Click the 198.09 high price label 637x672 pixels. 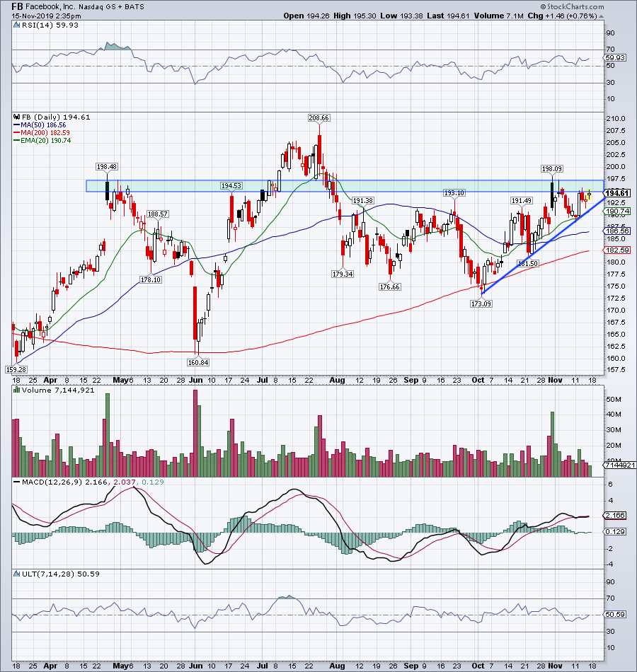coord(551,169)
